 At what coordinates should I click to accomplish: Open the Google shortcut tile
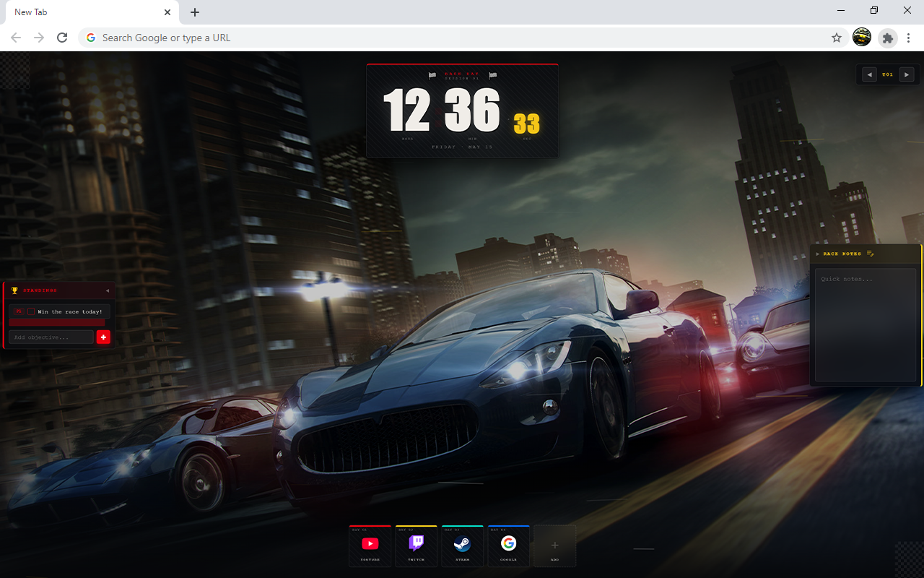508,546
